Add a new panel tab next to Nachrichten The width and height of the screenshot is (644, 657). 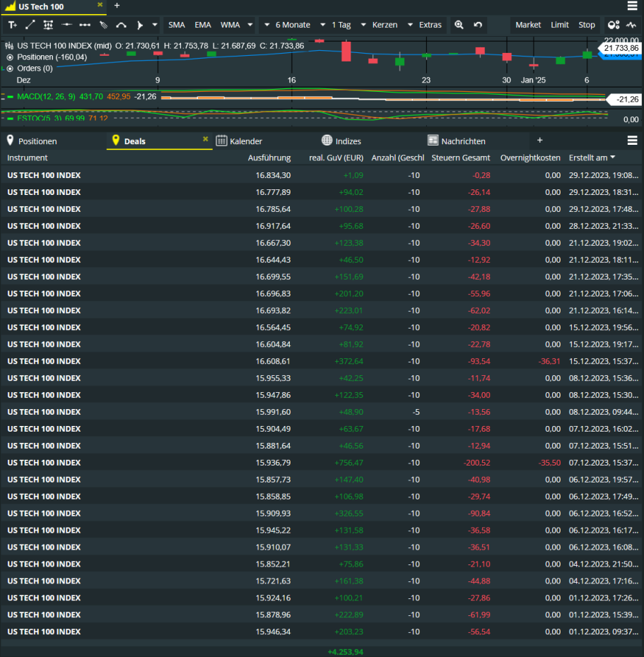coord(540,141)
